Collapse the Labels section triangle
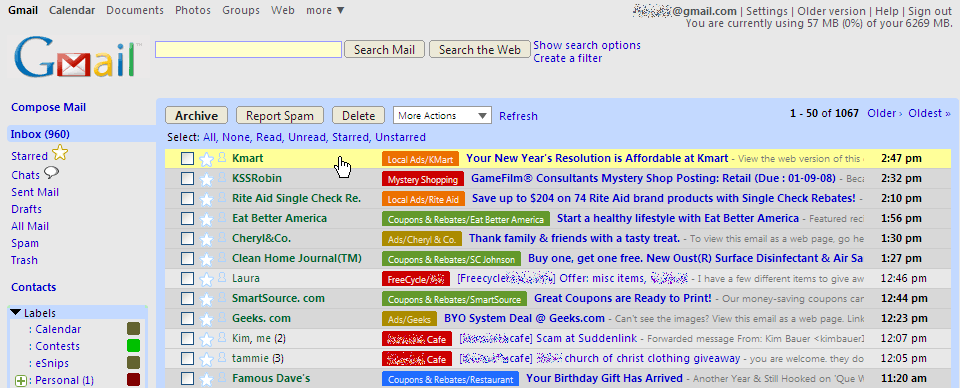Screen dimensions: 960x388 tap(16, 313)
